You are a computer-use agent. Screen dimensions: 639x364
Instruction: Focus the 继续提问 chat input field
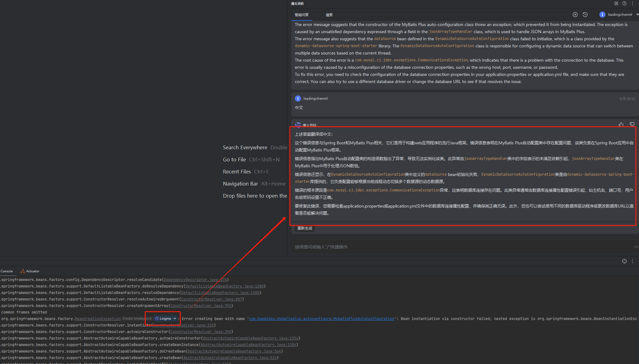click(x=462, y=247)
